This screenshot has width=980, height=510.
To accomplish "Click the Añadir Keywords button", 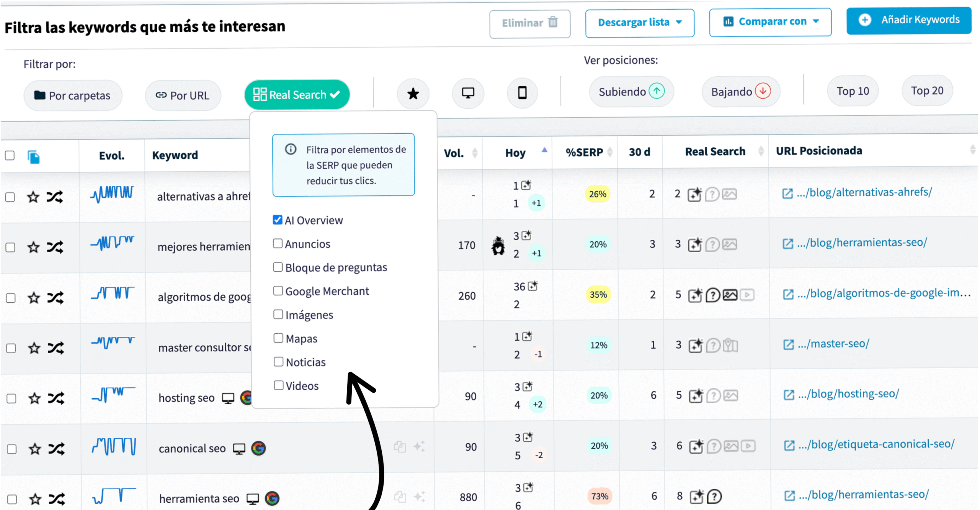I will coord(908,20).
